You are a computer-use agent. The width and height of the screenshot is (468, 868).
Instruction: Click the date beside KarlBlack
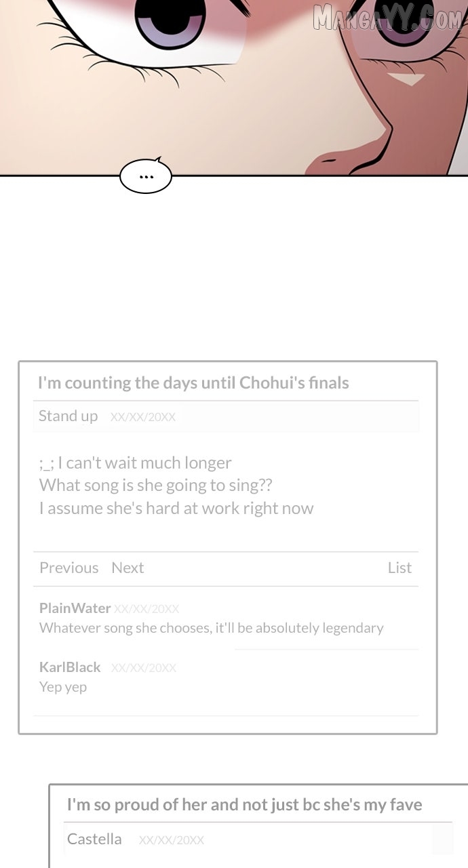tap(143, 668)
